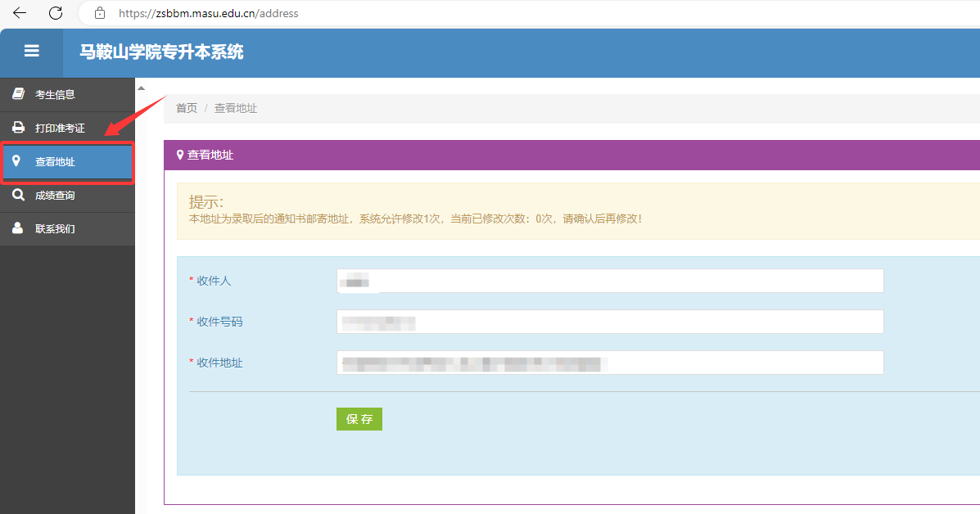980x514 pixels.
Task: Open 打印准考证 menu item
Action: tap(60, 128)
